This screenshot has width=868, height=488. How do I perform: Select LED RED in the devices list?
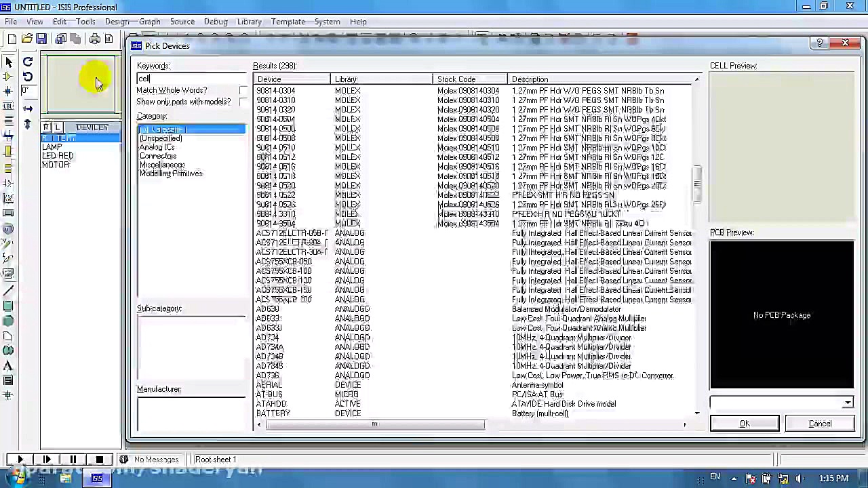[x=58, y=156]
